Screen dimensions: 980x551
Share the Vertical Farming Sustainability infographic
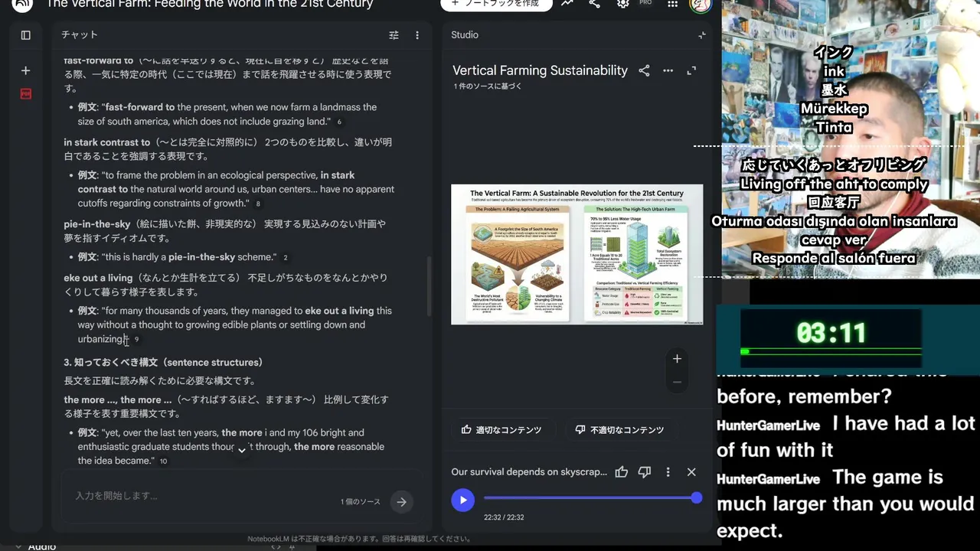click(644, 70)
